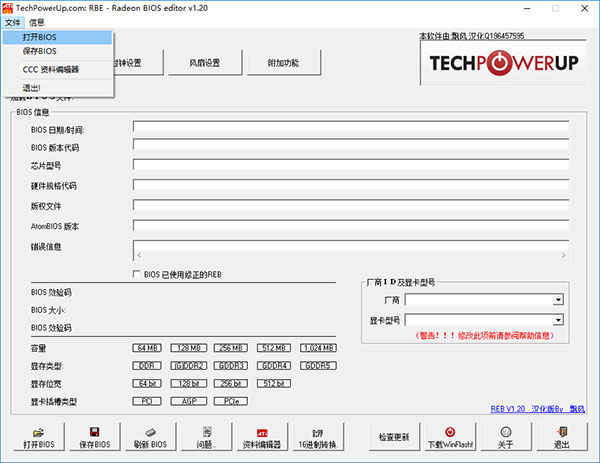Click the right scroll arrow in 错误信息 box
600x463 pixels.
point(563,255)
